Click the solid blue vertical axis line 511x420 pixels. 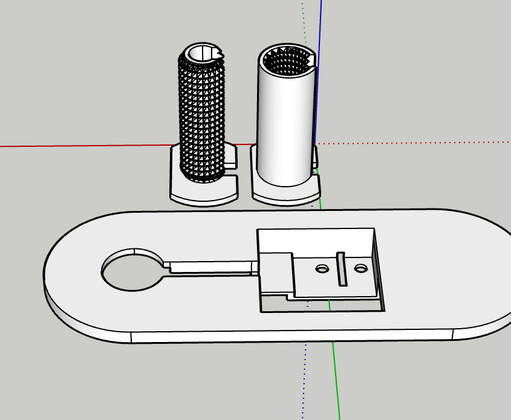[x=318, y=72]
